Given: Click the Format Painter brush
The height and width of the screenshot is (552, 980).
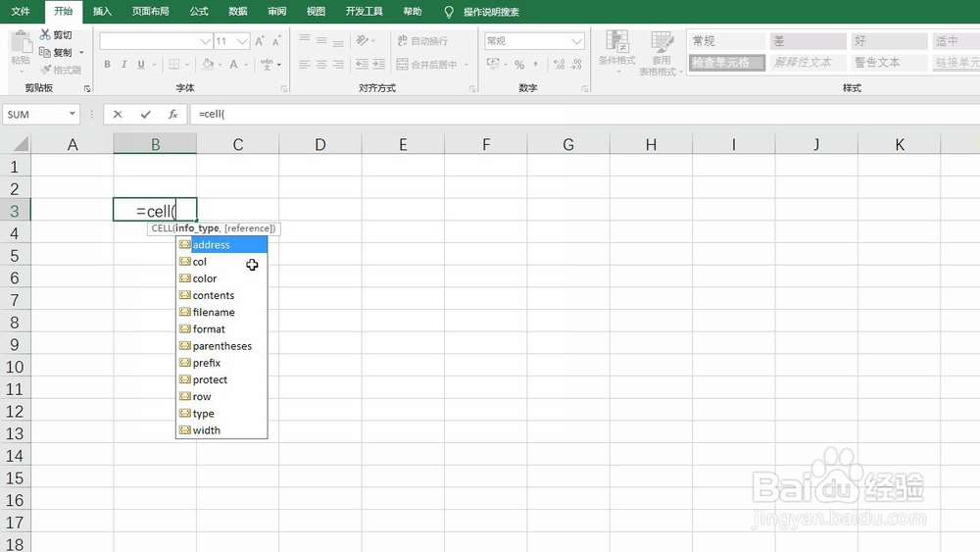Looking at the screenshot, I should [x=45, y=70].
